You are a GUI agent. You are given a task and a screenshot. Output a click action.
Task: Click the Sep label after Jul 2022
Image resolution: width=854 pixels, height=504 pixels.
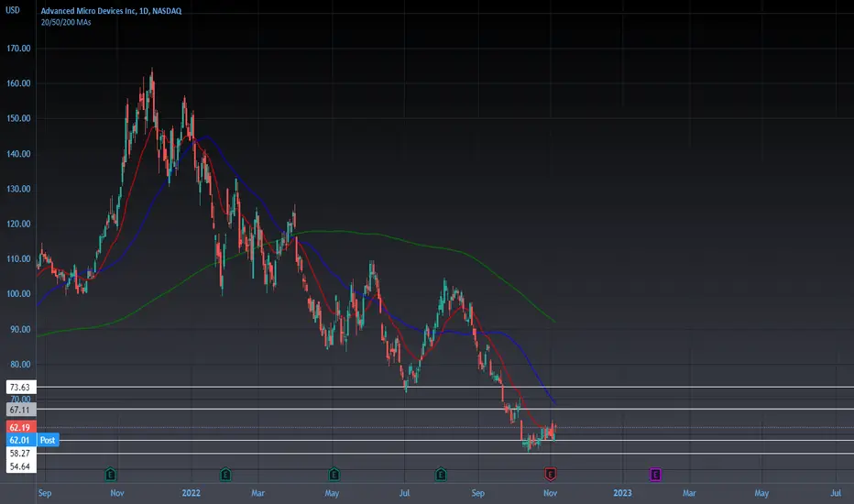coord(477,493)
